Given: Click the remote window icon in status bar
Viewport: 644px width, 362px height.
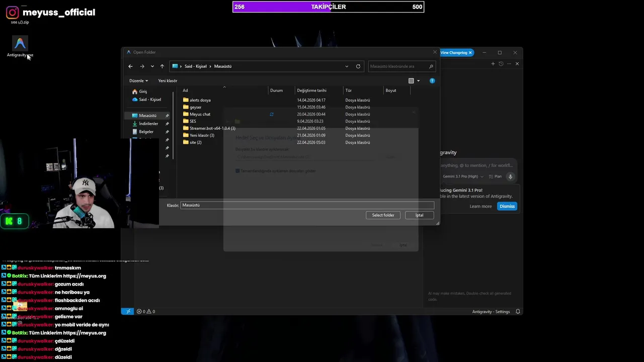Looking at the screenshot, I should point(128,311).
